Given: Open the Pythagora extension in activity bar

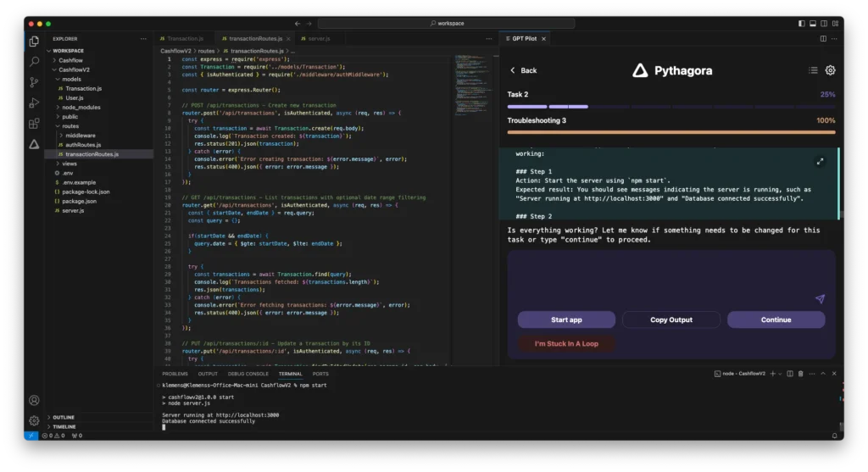Looking at the screenshot, I should click(x=34, y=144).
